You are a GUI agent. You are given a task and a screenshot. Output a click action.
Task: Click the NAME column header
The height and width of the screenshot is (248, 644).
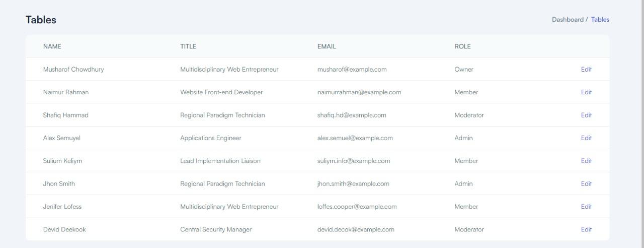(x=52, y=46)
